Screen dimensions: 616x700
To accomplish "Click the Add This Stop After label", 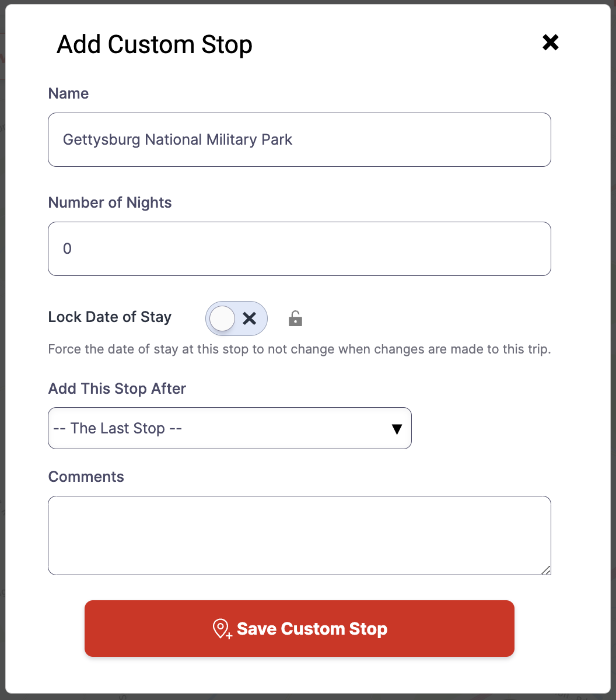I will [117, 388].
